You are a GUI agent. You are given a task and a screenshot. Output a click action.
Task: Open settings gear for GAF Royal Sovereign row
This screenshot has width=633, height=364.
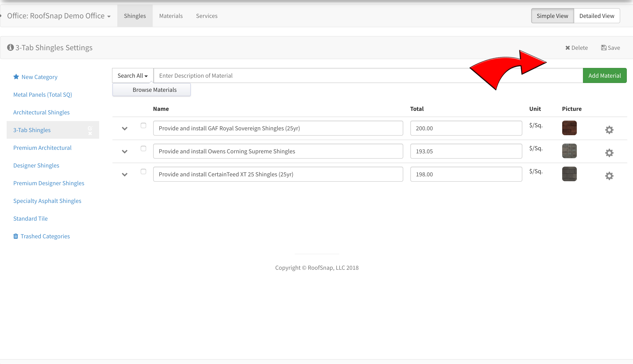pyautogui.click(x=609, y=130)
